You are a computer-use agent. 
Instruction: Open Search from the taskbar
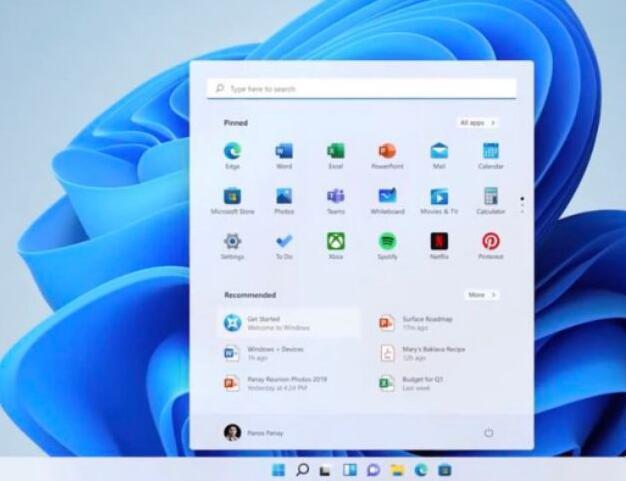[302, 470]
